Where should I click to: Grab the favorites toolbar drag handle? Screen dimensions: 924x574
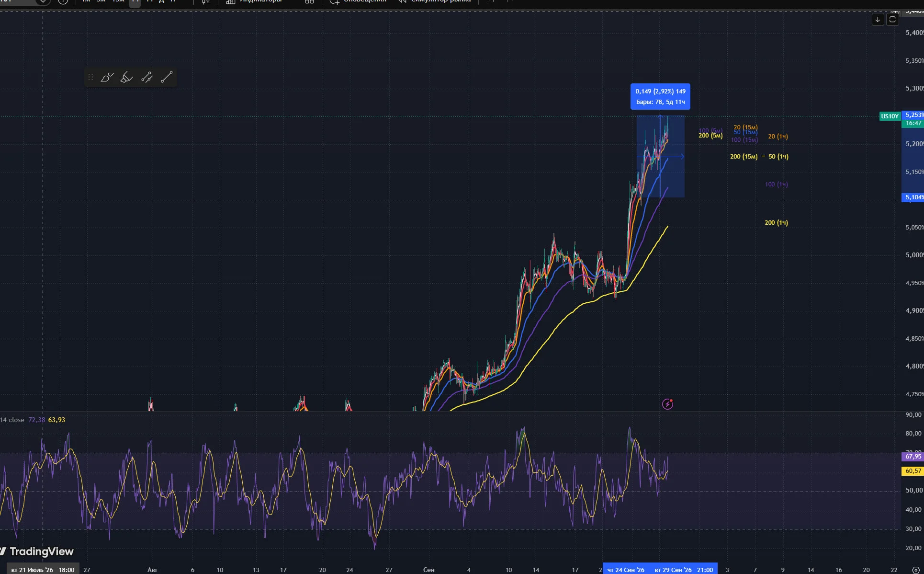pyautogui.click(x=90, y=77)
